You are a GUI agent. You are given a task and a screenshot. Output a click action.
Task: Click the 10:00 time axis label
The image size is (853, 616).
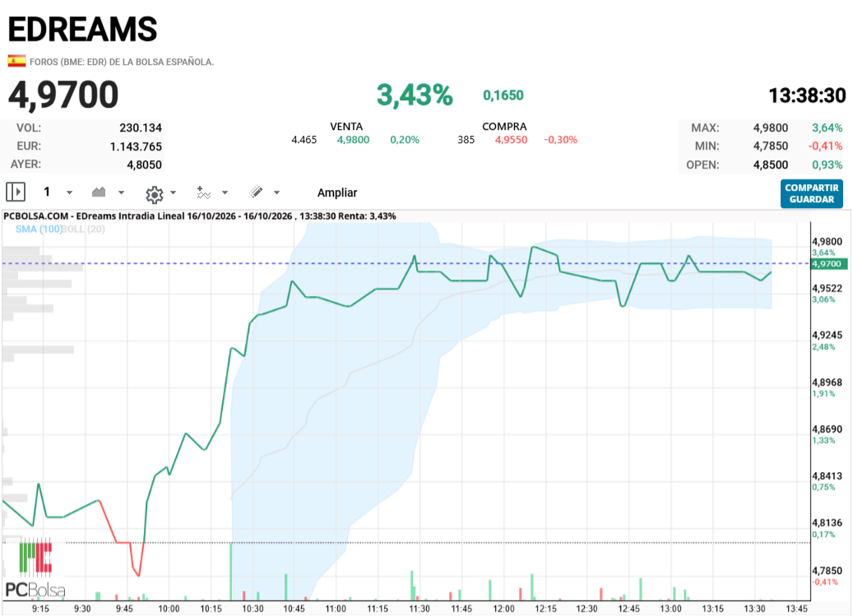pos(169,609)
